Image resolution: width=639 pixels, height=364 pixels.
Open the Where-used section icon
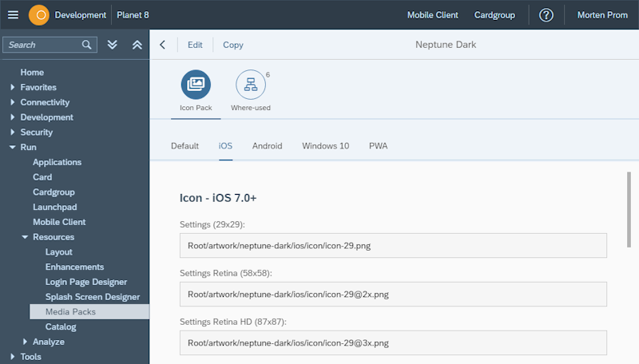tap(250, 85)
